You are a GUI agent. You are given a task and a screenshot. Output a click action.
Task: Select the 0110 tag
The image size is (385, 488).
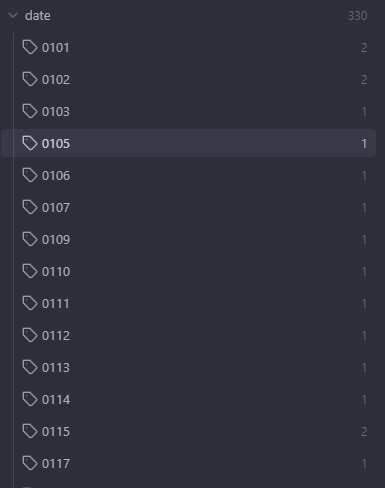pyautogui.click(x=189, y=271)
